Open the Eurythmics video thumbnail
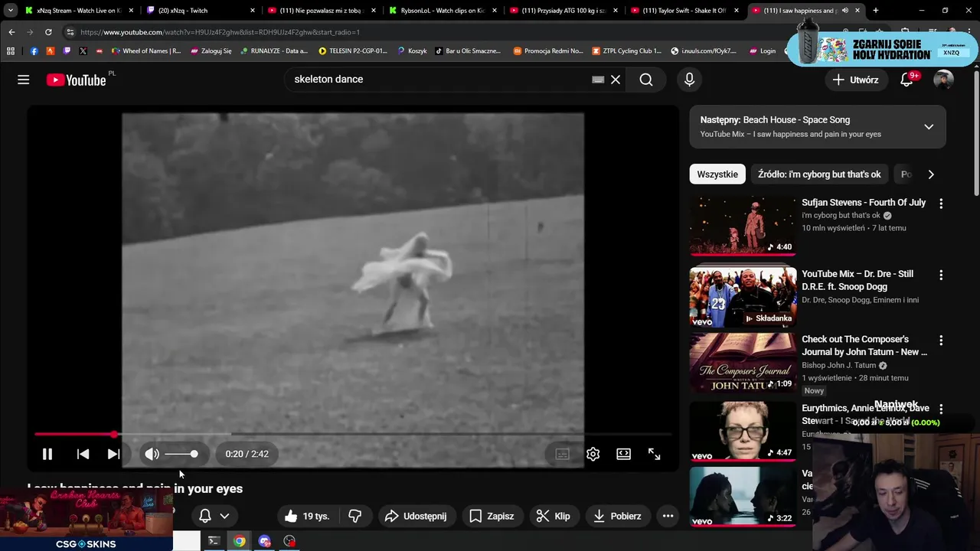This screenshot has height=551, width=980. click(x=743, y=432)
